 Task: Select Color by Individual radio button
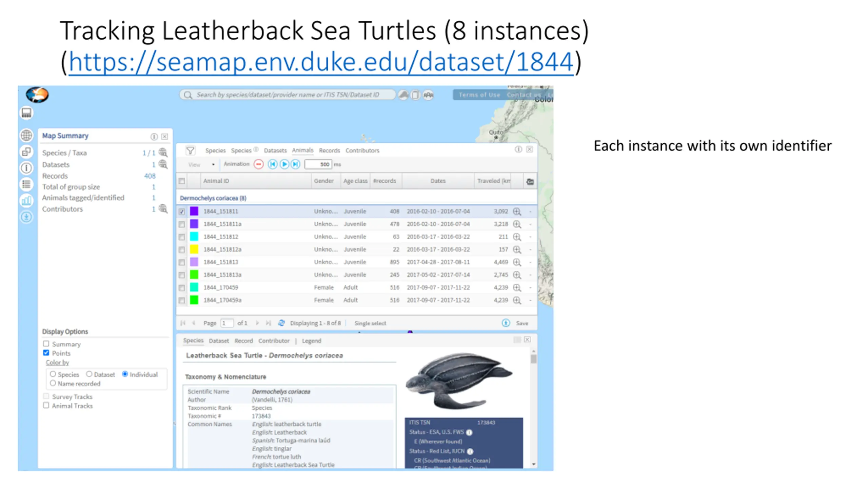[x=125, y=374]
